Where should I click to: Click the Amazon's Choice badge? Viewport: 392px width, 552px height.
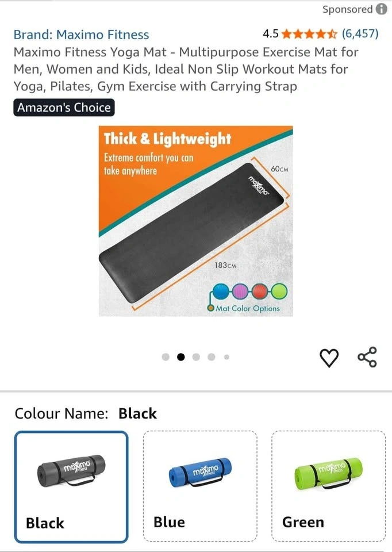point(64,108)
